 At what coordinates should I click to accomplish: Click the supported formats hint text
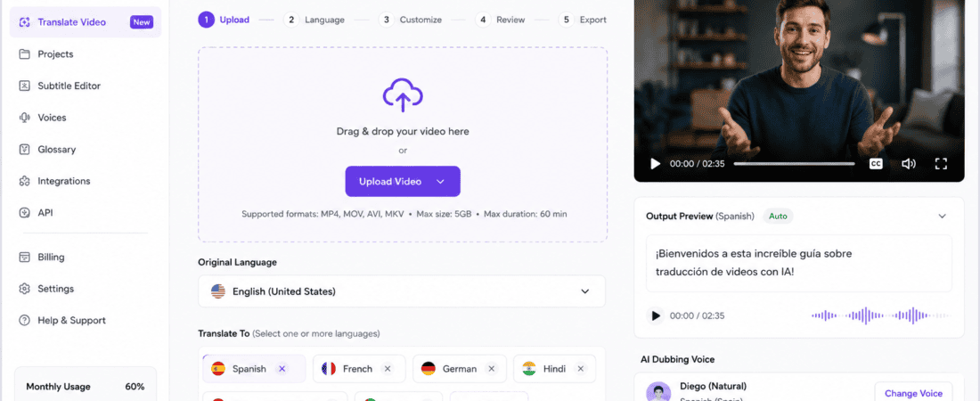[x=404, y=214]
